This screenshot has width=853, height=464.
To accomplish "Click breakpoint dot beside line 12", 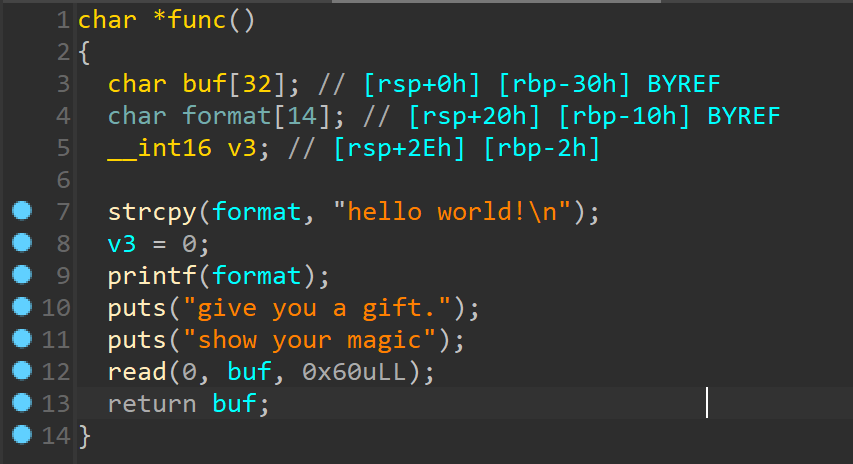I will [22, 370].
